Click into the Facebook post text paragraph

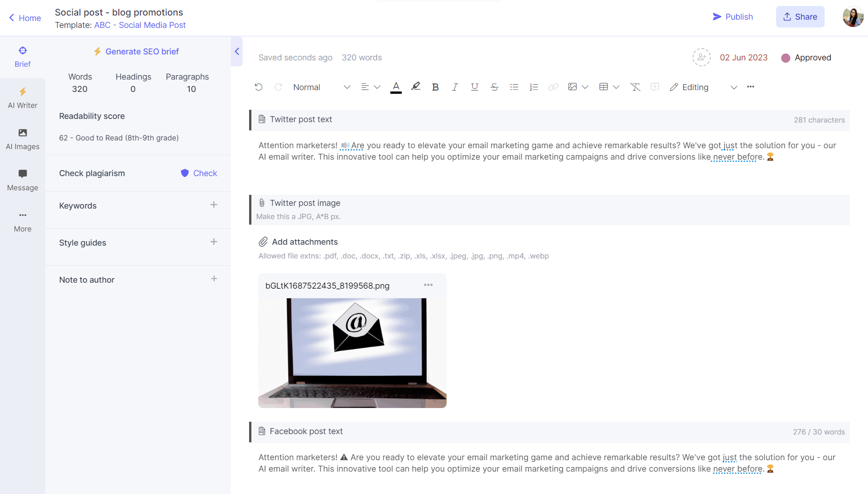coord(547,463)
